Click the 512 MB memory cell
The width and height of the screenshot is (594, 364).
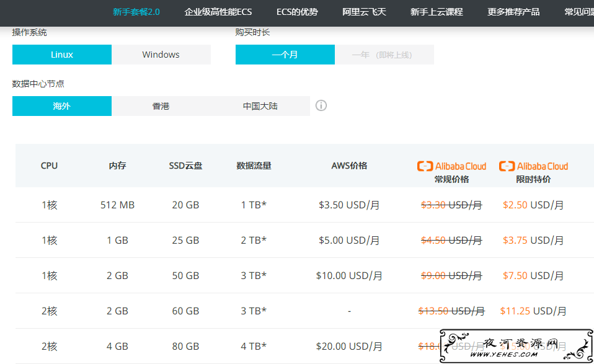[117, 205]
